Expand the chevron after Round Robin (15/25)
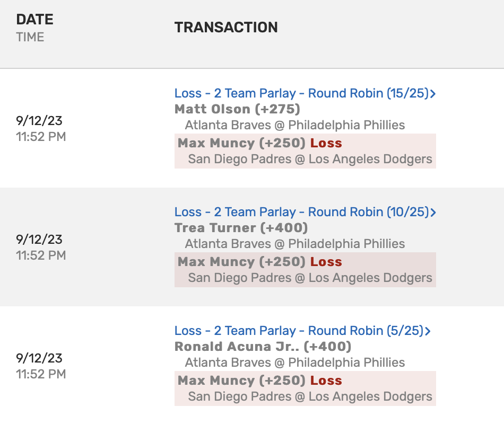 (433, 94)
